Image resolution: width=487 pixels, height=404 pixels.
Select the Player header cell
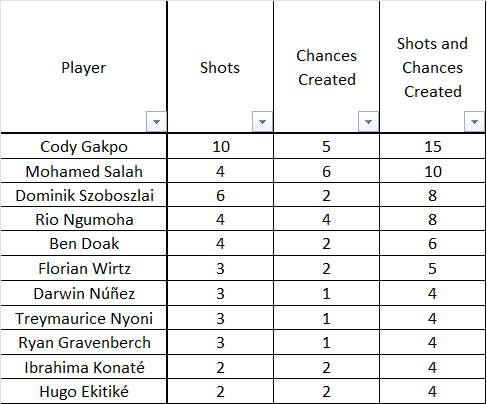tap(83, 67)
